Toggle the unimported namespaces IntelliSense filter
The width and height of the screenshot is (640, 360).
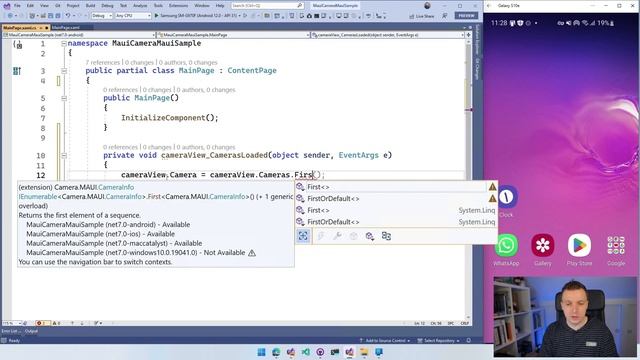point(386,236)
